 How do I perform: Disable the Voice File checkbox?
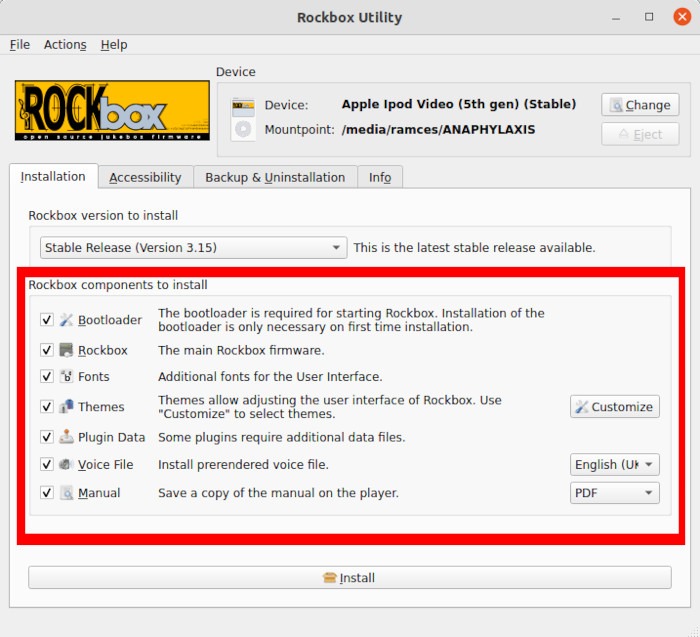pos(46,464)
